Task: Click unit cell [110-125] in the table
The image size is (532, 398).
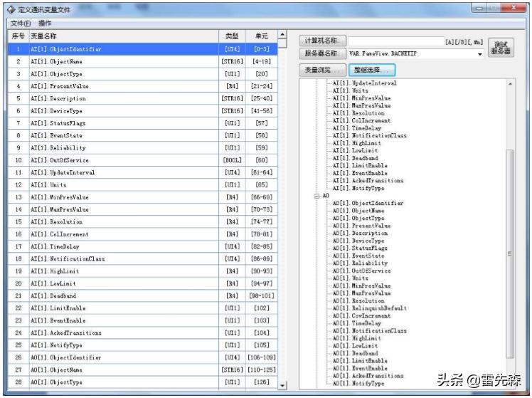Action: (x=262, y=370)
